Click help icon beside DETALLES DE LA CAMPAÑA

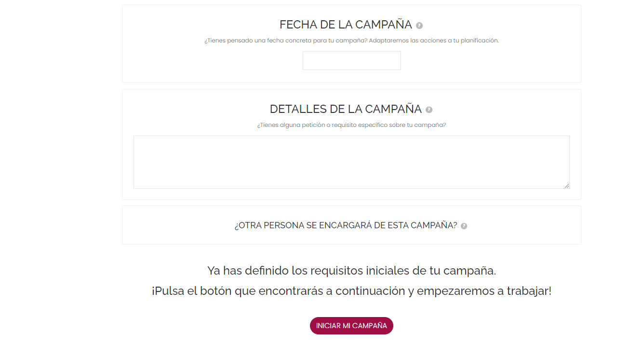point(429,110)
